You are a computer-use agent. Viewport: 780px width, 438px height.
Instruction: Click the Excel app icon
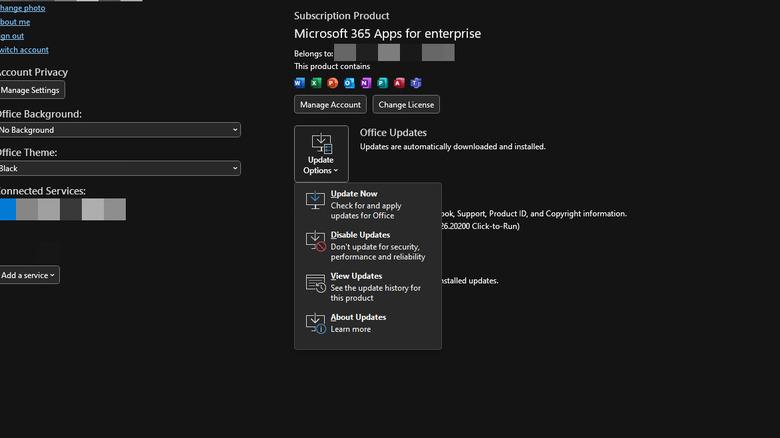316,83
